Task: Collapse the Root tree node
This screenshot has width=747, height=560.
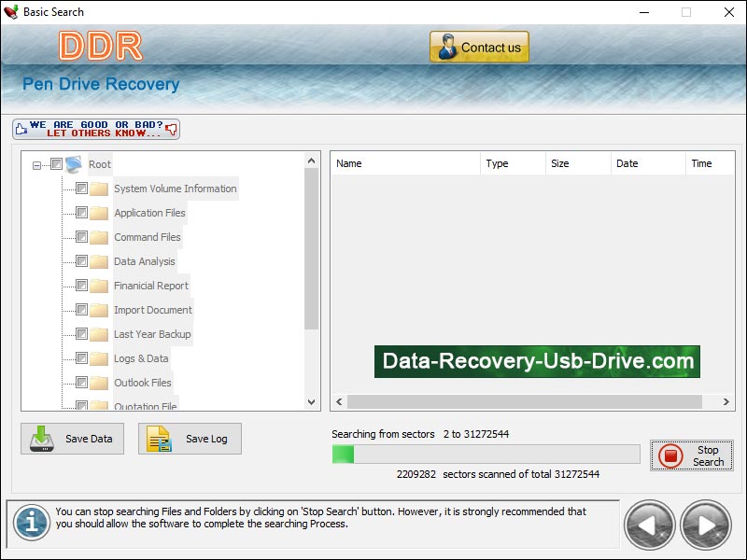Action: (36, 166)
